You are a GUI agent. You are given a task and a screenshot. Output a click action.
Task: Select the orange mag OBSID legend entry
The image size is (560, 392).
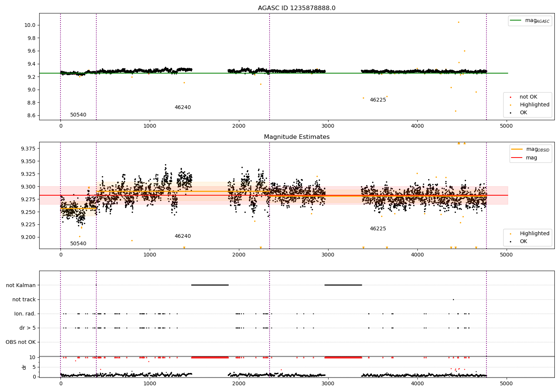pos(531,149)
